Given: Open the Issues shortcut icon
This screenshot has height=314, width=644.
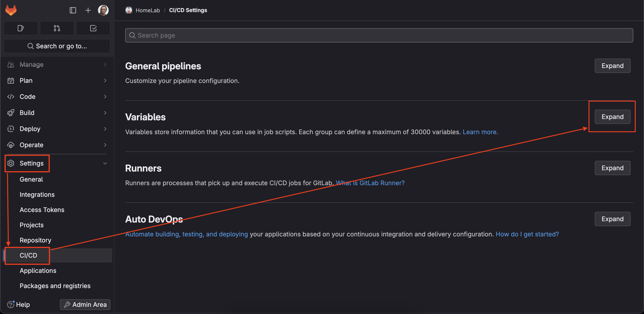Looking at the screenshot, I should (x=21, y=28).
